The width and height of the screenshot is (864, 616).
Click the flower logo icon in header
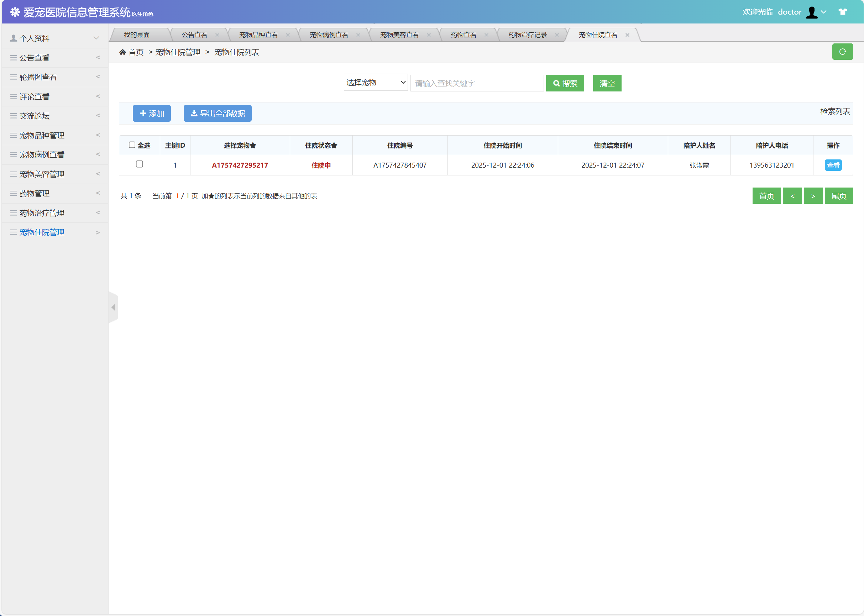(x=15, y=12)
